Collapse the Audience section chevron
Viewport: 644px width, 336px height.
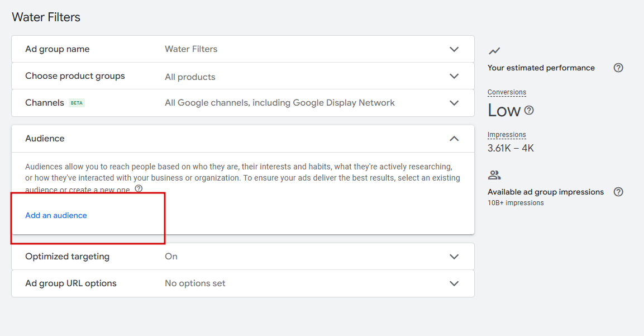(454, 139)
